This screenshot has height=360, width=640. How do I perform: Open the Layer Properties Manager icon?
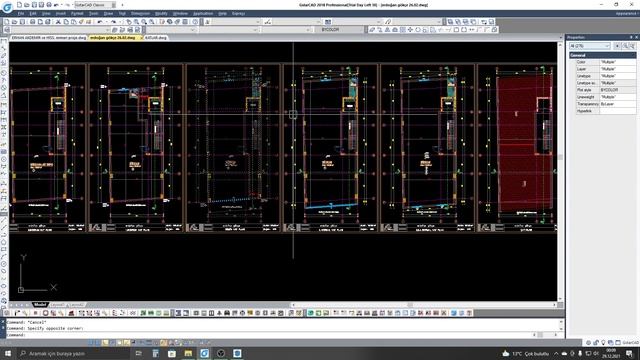(x=7, y=30)
